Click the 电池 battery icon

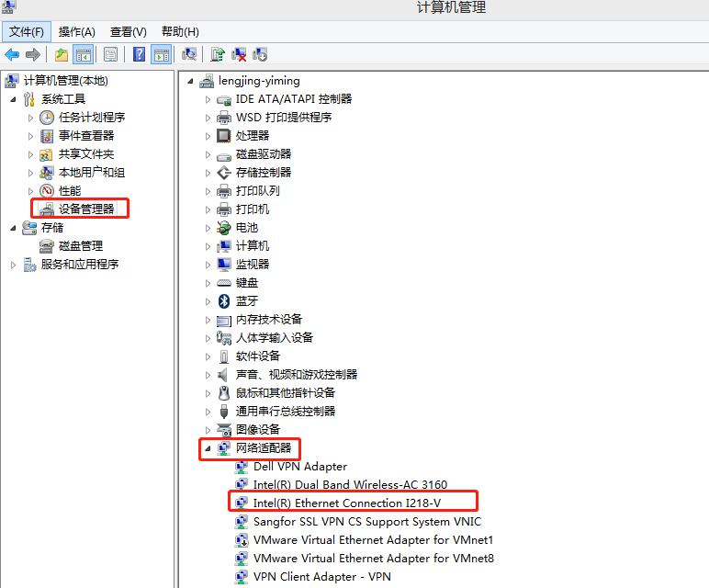tap(224, 228)
